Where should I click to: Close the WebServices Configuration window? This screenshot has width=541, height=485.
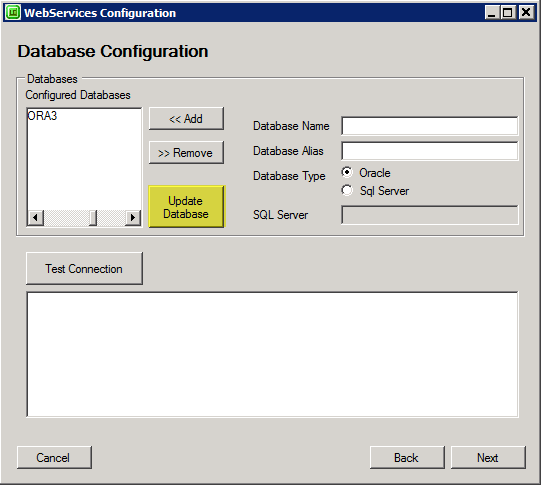526,13
